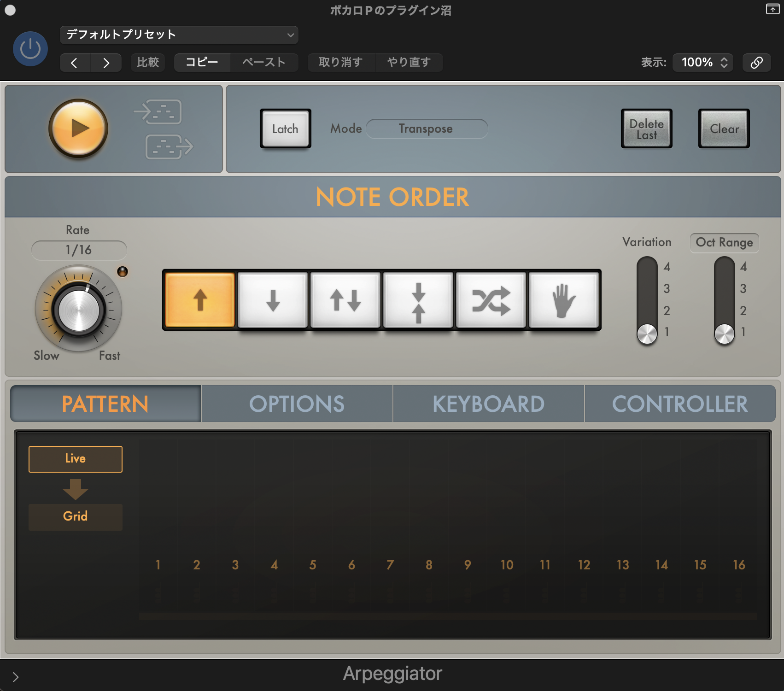
Task: Select the Up/Down note order button
Action: pyautogui.click(x=345, y=300)
